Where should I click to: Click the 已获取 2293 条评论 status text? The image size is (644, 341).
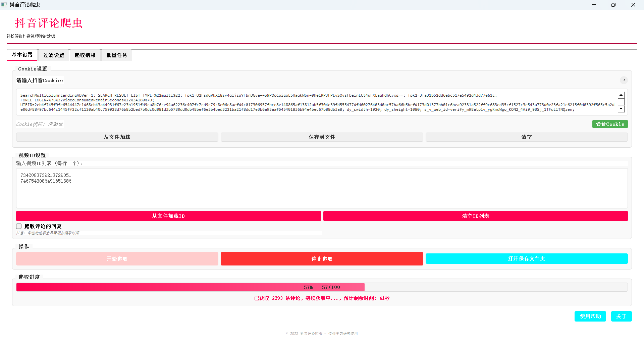pos(322,298)
